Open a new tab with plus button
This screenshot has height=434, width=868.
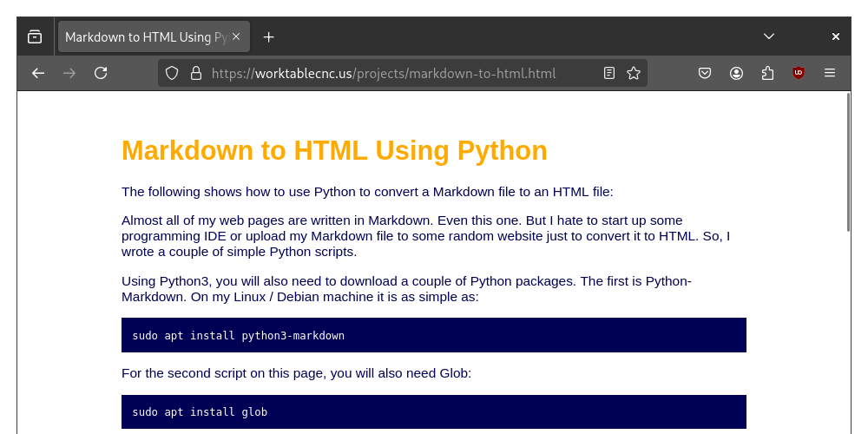coord(268,36)
